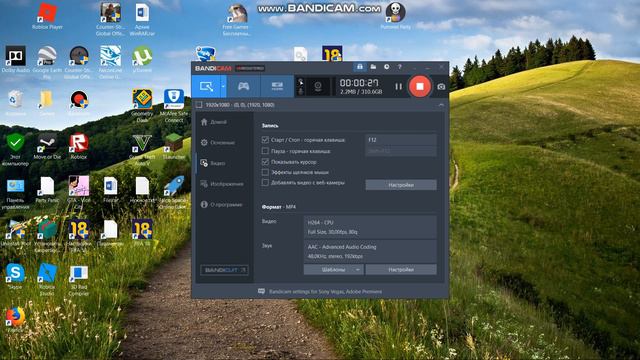Click the H264 - CPU video codec text
The height and width of the screenshot is (360, 640).
click(320, 222)
